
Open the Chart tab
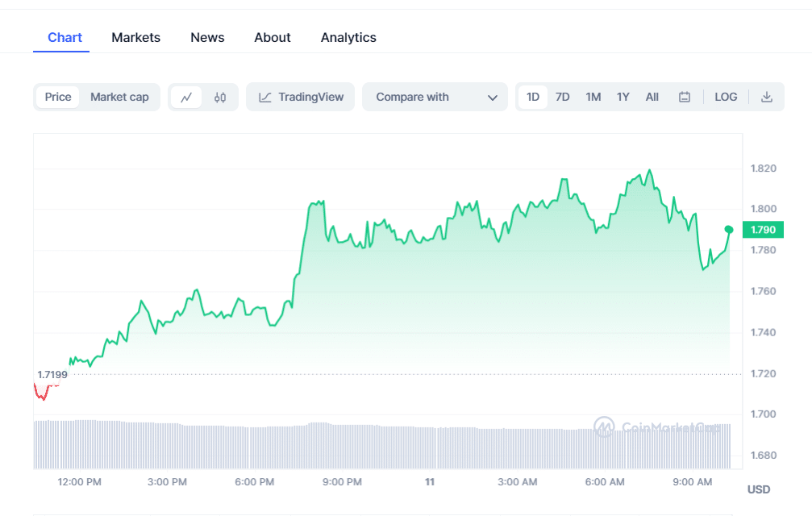click(65, 37)
